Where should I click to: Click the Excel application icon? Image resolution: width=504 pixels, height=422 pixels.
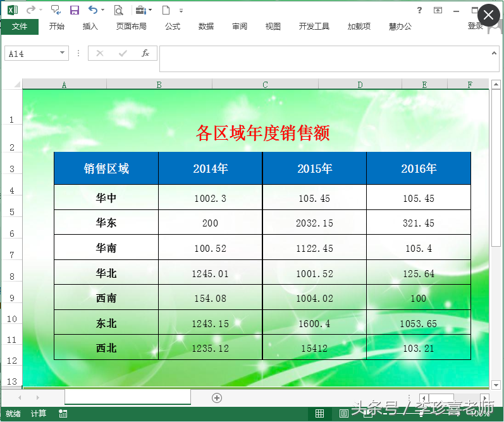(13, 10)
